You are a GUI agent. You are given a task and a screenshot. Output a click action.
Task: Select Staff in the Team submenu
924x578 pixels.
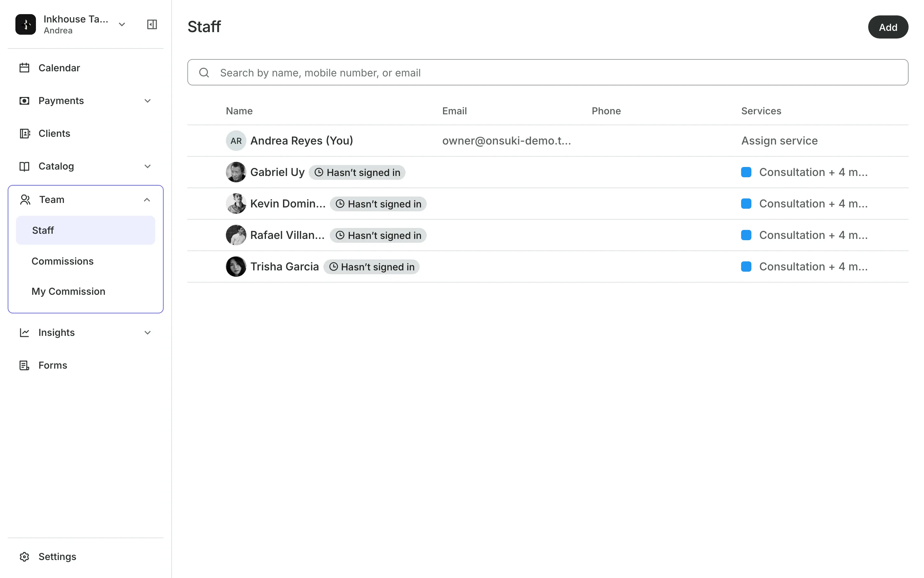tap(86, 230)
